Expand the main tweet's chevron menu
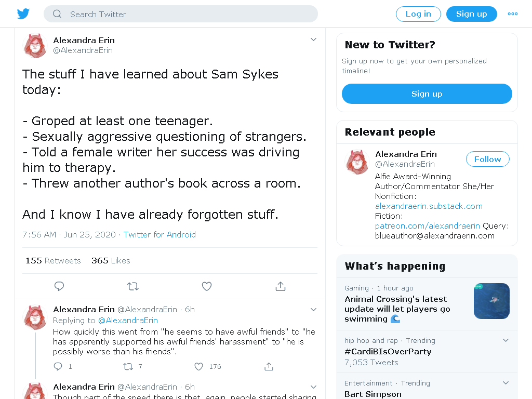This screenshot has width=532, height=399. click(x=313, y=39)
